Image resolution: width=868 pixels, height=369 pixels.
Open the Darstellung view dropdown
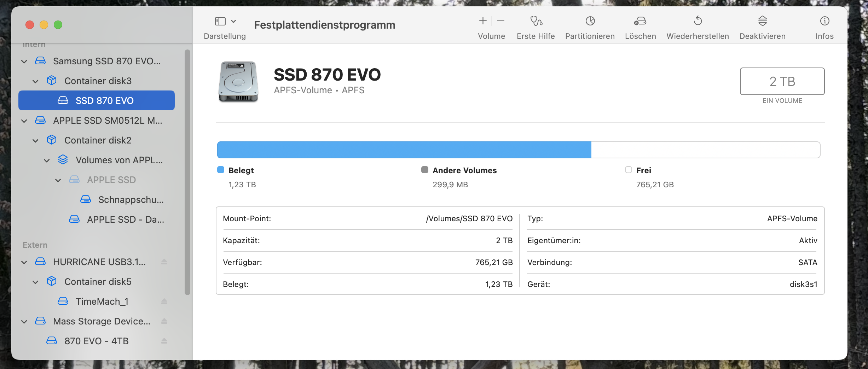pos(225,22)
